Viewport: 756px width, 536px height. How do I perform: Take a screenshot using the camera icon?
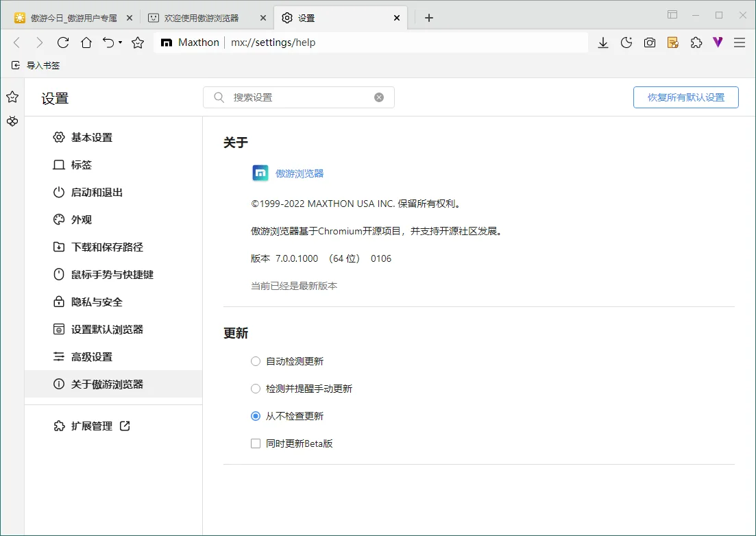tap(649, 42)
